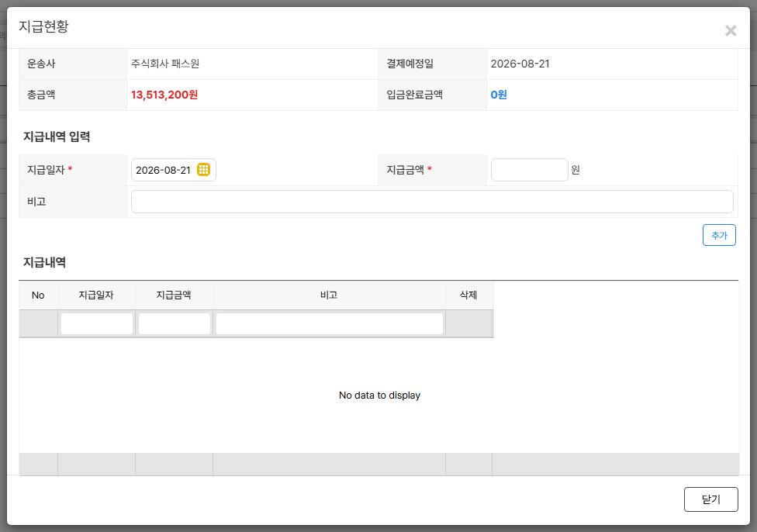The width and height of the screenshot is (757, 532).
Task: Sort by the 비고 column header
Action: point(329,295)
